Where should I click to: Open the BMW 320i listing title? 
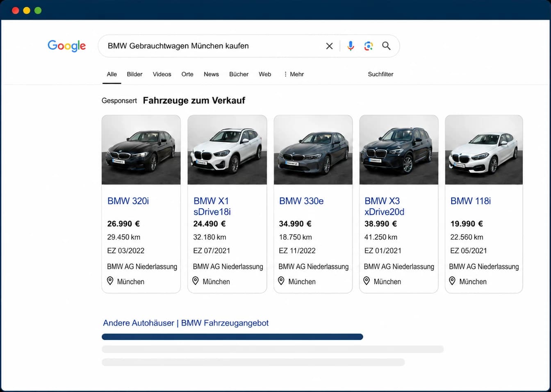(128, 201)
